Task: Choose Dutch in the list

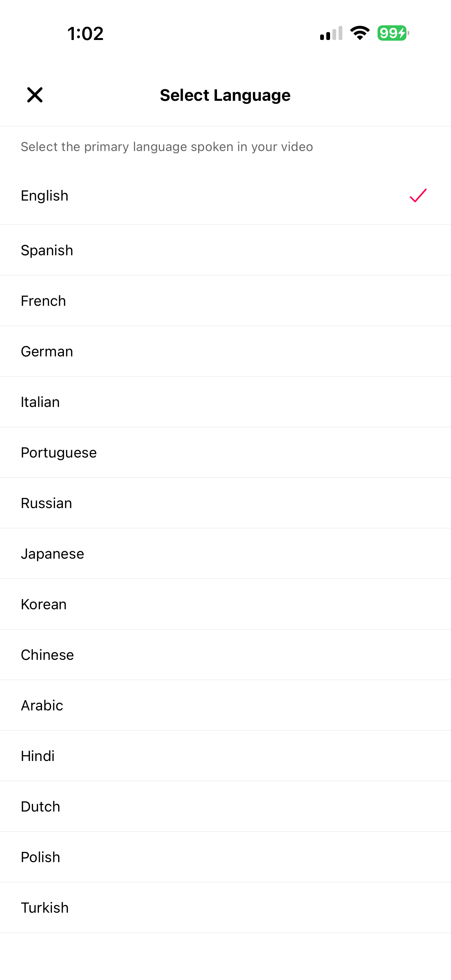Action: [x=40, y=807]
